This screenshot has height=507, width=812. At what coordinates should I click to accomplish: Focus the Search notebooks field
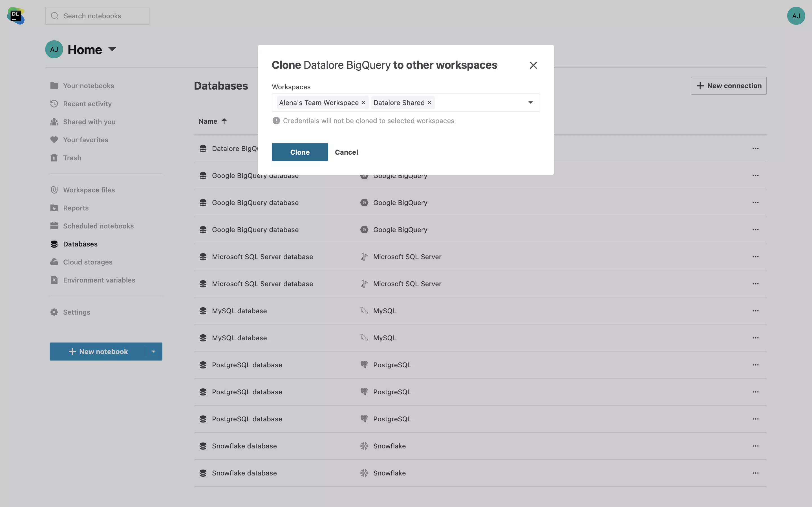pyautogui.click(x=97, y=16)
